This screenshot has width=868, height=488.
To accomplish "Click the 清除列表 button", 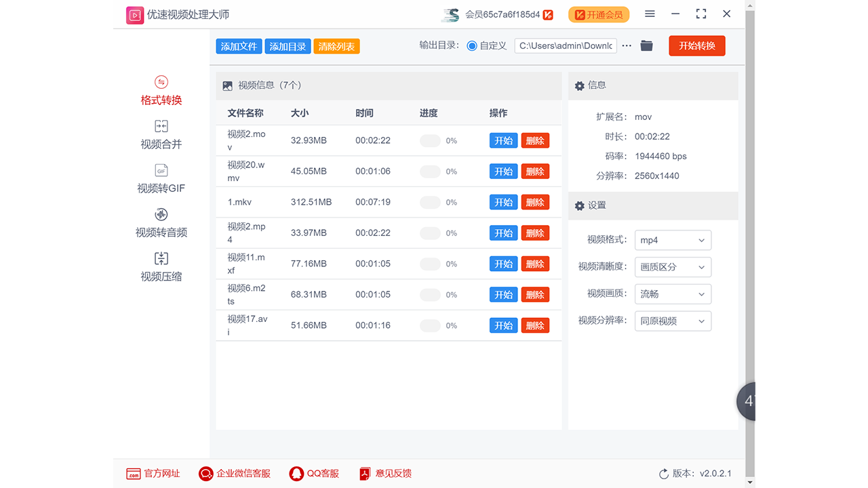I will (x=336, y=47).
